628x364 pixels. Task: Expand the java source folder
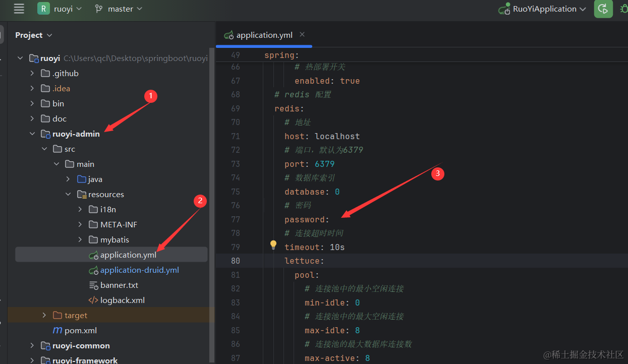(68, 179)
